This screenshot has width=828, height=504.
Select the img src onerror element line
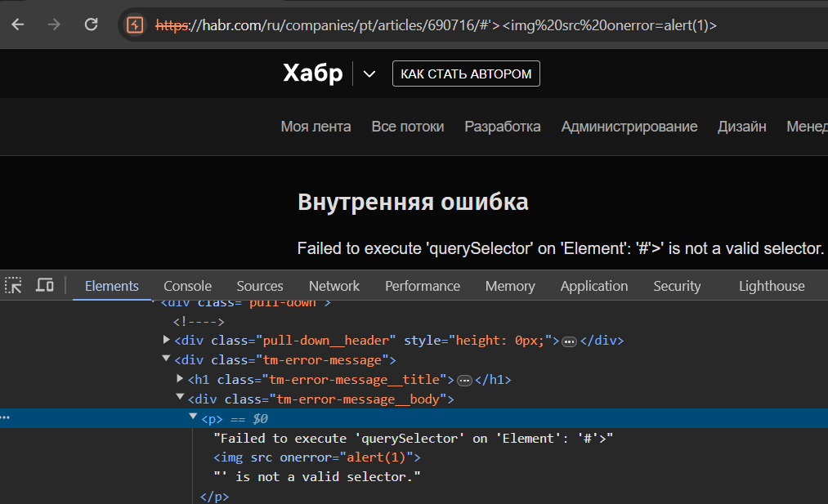pos(317,457)
